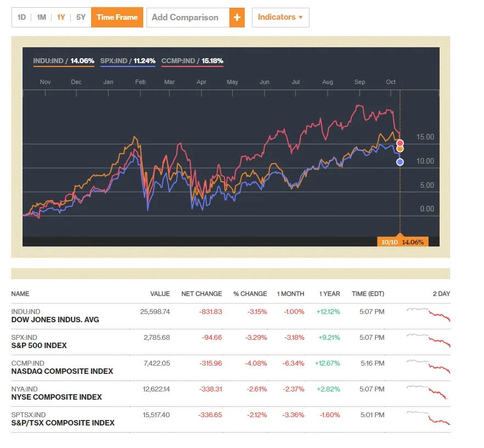Click the INDU:IND 14.06% legend label
Viewport: 484px width, 448px height.
click(x=64, y=61)
